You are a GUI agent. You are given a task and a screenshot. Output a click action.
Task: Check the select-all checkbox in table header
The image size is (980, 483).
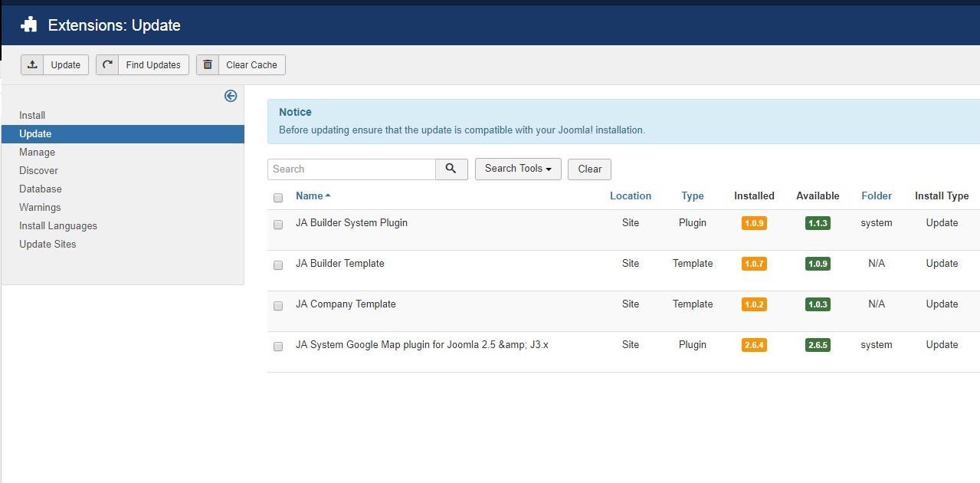tap(278, 197)
